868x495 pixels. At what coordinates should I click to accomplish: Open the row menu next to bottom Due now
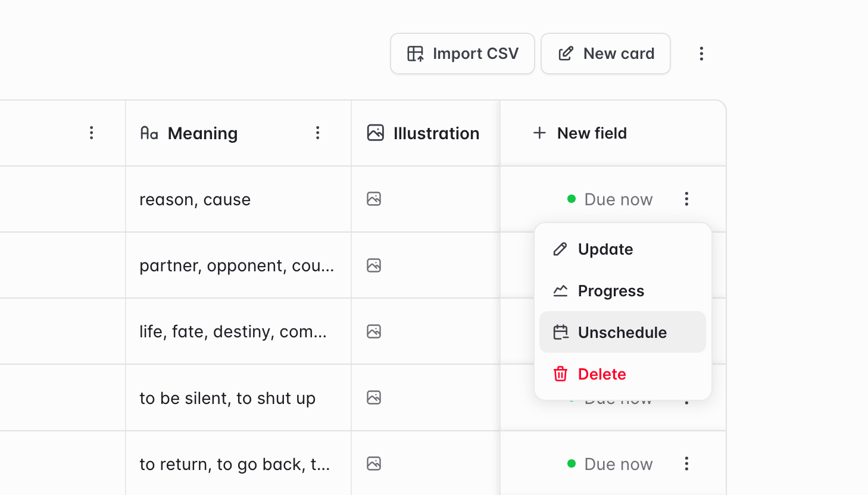pos(686,463)
